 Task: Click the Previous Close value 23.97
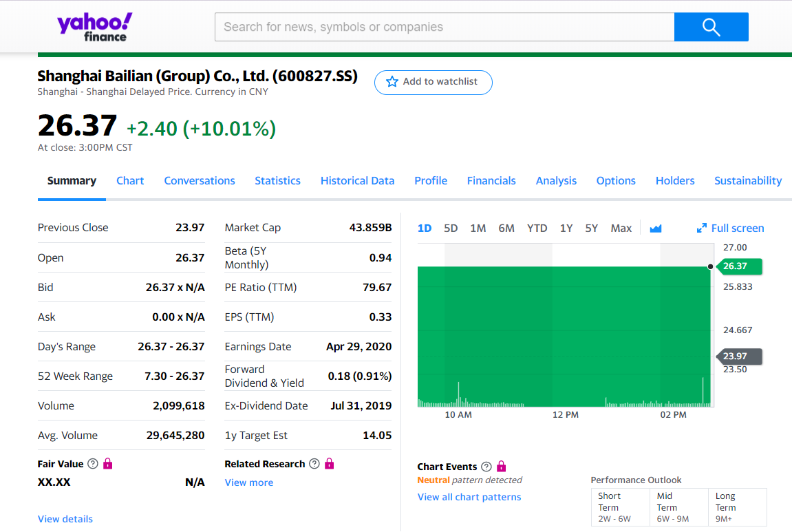(190, 227)
